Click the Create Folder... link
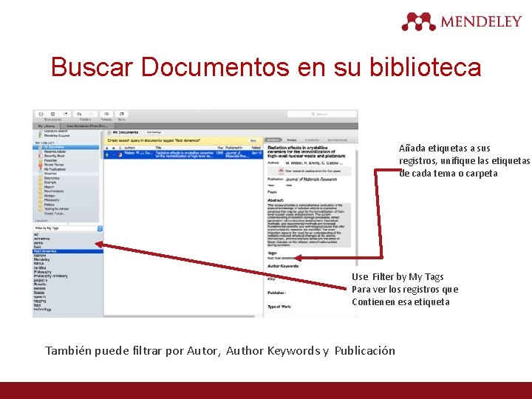This screenshot has width=532, height=399. [55, 214]
